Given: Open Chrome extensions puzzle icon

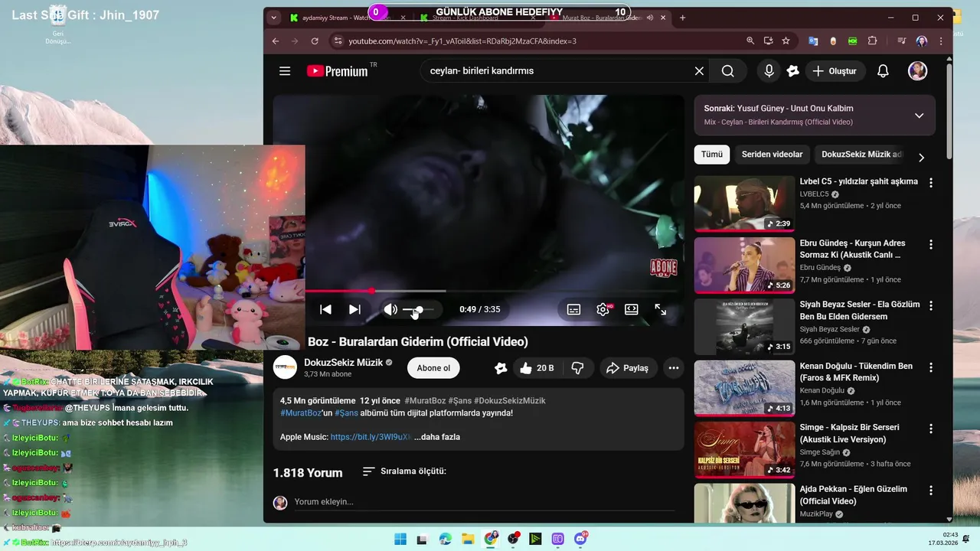Looking at the screenshot, I should pyautogui.click(x=872, y=41).
